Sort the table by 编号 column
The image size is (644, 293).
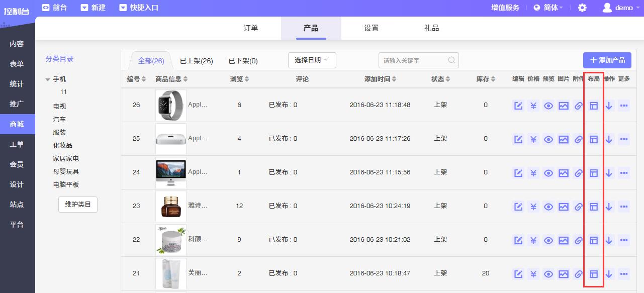(136, 79)
